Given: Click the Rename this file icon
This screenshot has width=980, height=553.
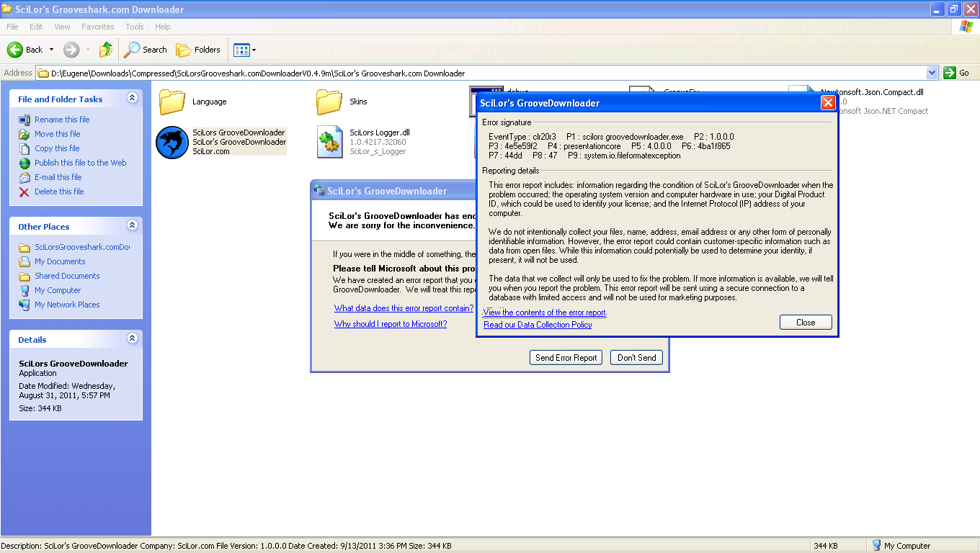Looking at the screenshot, I should tap(24, 120).
